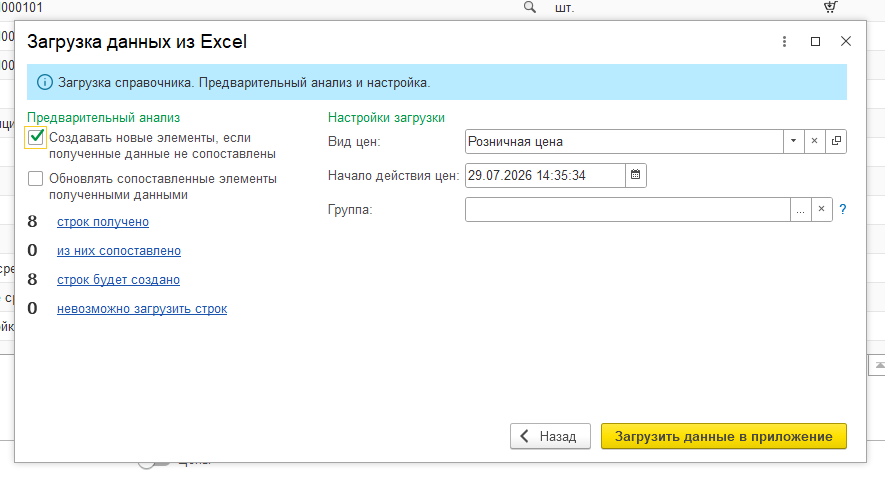Open the calendar for Начало действия цен
The image size is (885, 480).
[636, 175]
